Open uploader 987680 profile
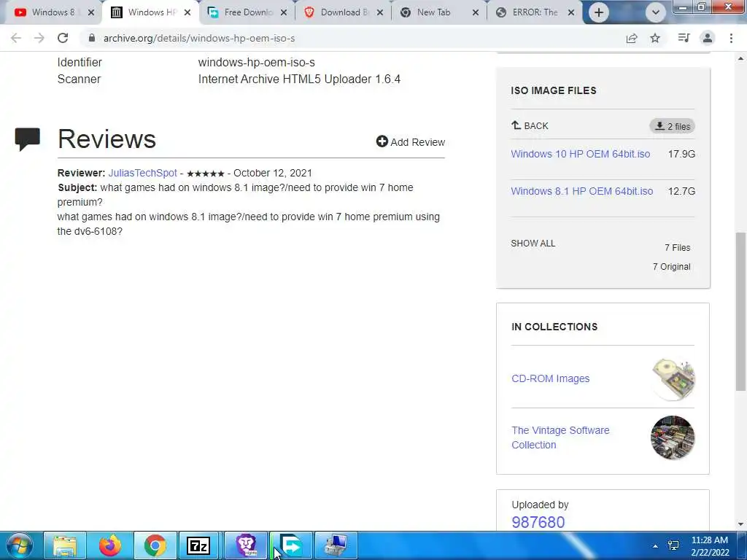Screen dimensions: 747x560 pos(538,522)
